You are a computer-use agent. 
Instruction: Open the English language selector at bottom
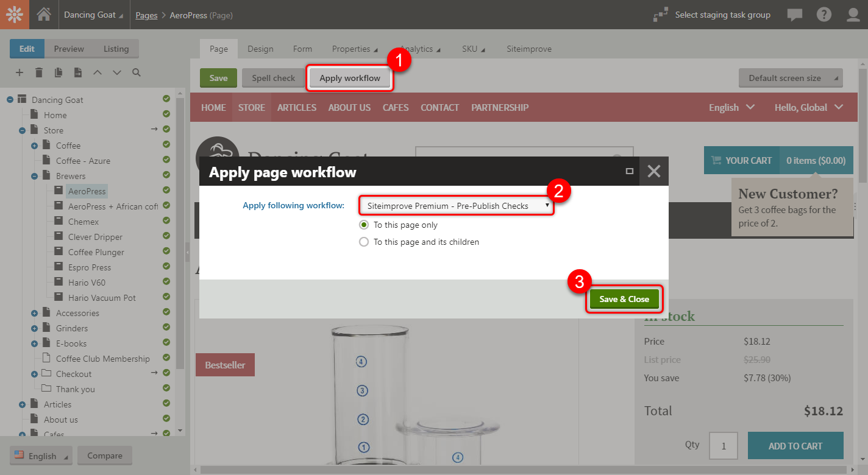point(41,456)
